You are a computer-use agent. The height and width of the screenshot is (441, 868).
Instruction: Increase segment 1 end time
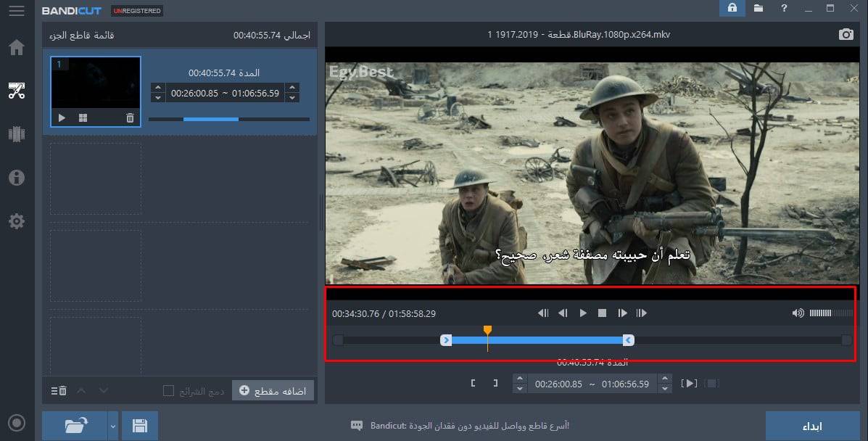coord(293,88)
